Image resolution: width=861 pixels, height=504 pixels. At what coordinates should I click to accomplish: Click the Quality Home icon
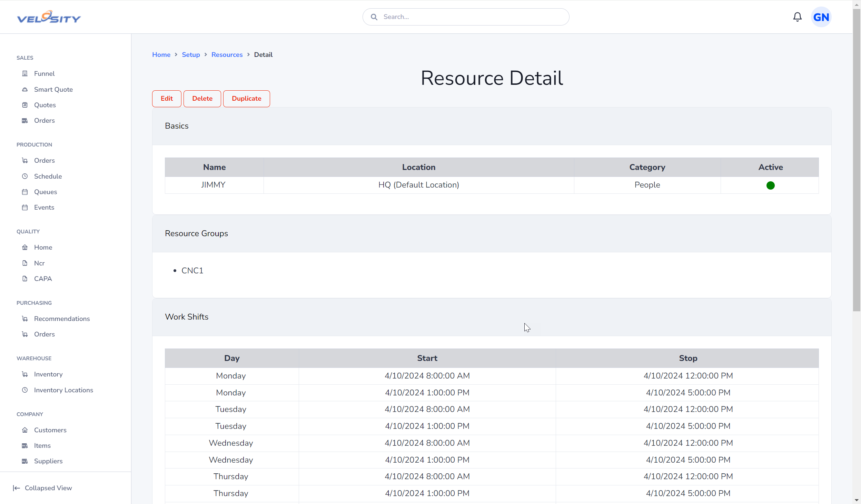click(x=25, y=247)
